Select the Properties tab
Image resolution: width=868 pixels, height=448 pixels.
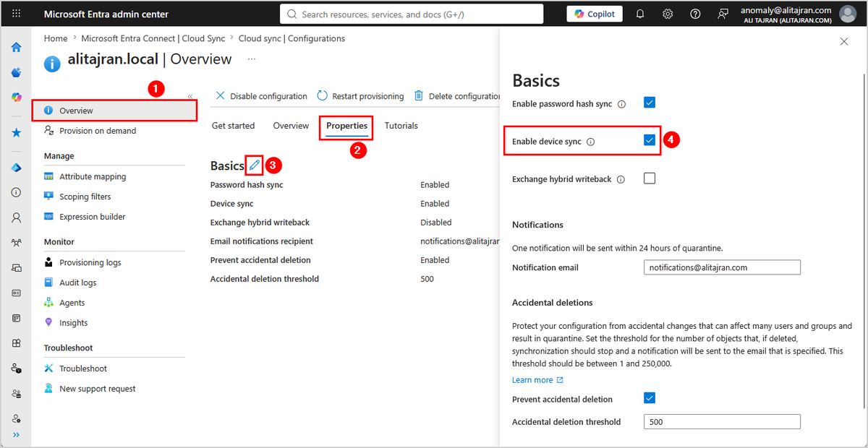click(x=346, y=126)
